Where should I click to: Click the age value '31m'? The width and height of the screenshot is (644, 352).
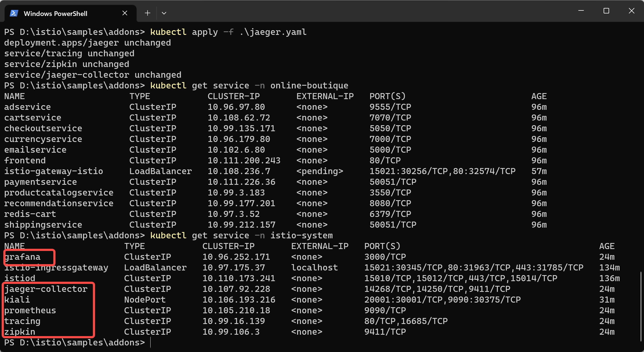pyautogui.click(x=607, y=300)
